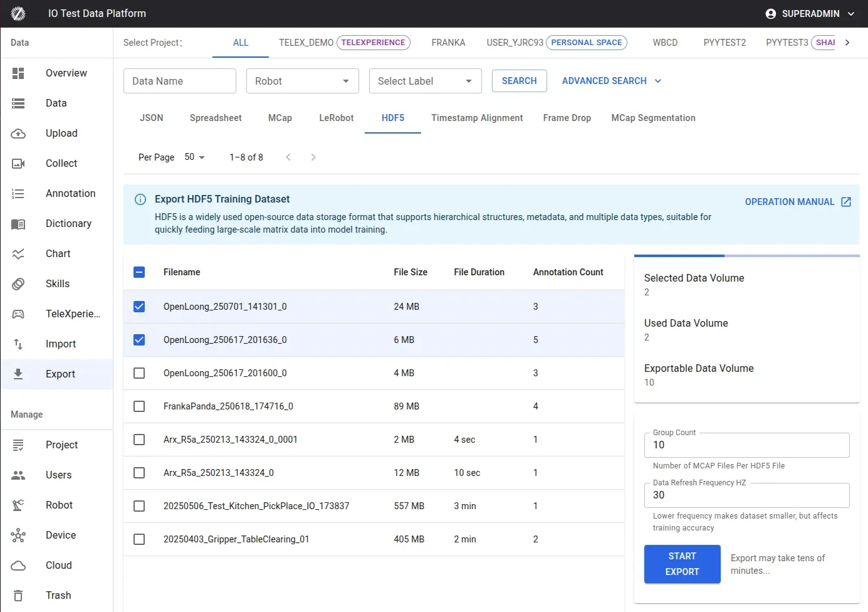Viewport: 868px width, 612px height.
Task: Click the SEARCH button
Action: tap(520, 81)
